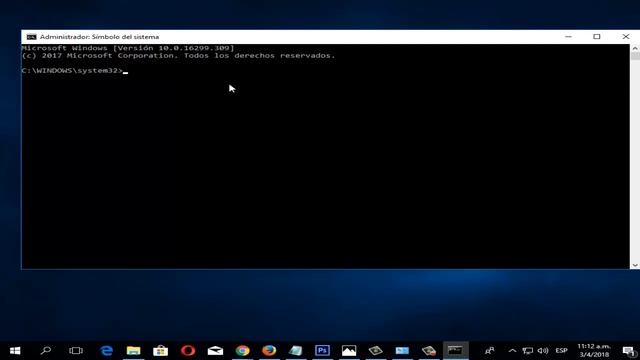Click the 'Administrador: Símbolo del sistema' title
The height and width of the screenshot is (360, 640).
(x=100, y=37)
